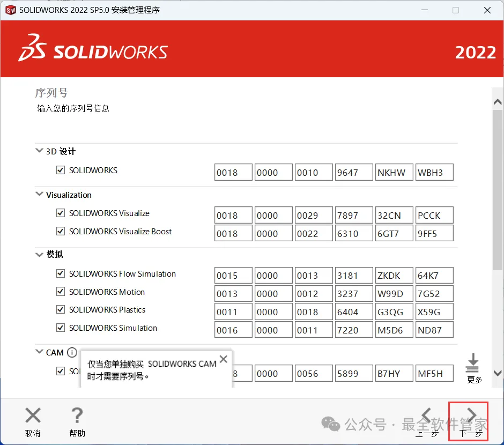Collapse the Visualization section
Screen dimensions: 504x445
(39, 194)
